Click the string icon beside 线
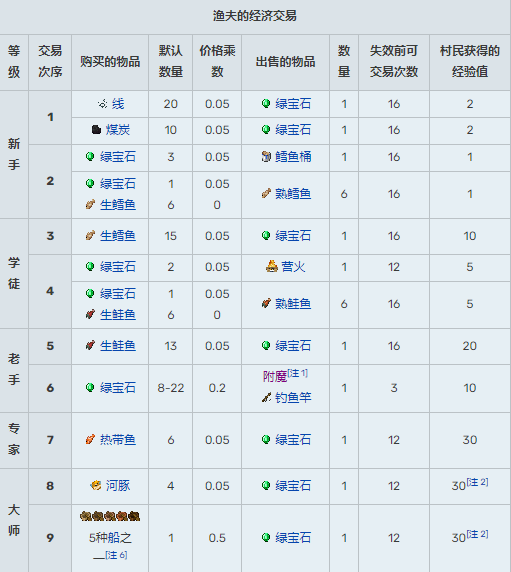The width and height of the screenshot is (511, 572). point(102,104)
